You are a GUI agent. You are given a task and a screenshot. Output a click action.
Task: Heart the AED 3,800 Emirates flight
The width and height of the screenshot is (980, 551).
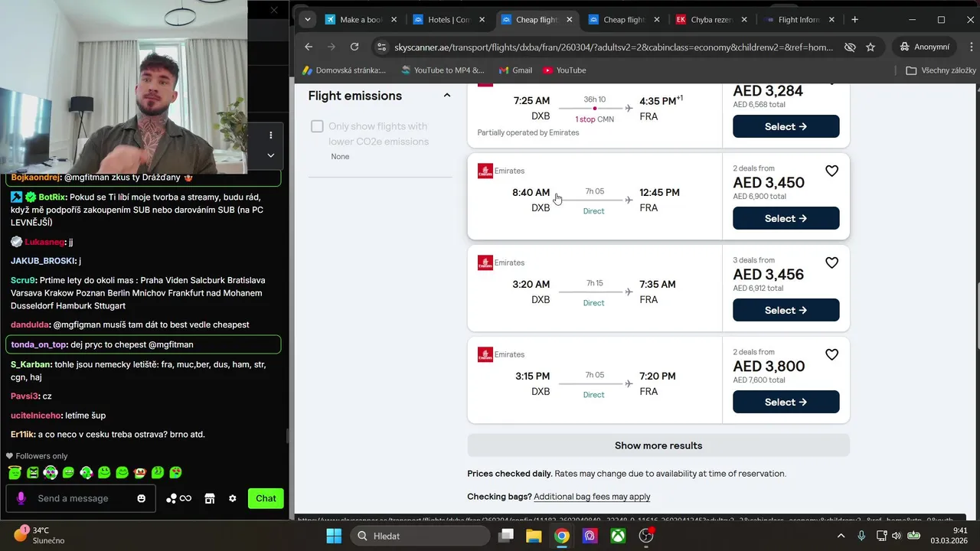(x=831, y=354)
